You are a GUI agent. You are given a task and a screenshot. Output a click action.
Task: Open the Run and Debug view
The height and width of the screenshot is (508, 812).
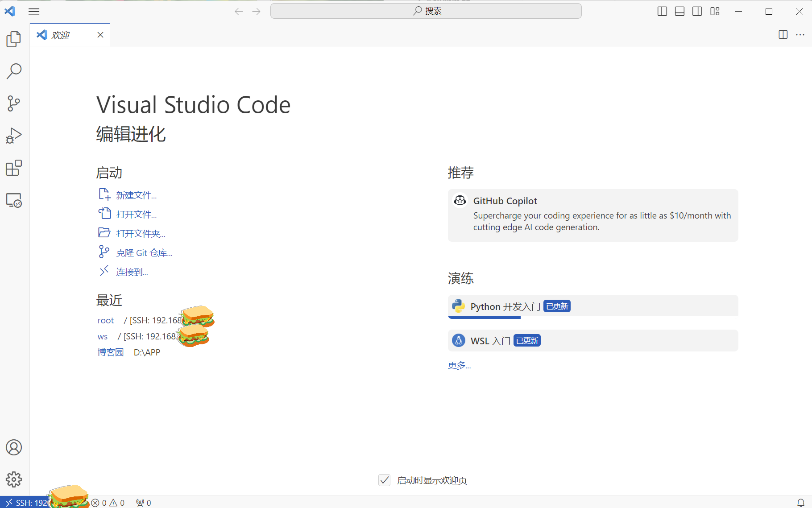(x=14, y=136)
